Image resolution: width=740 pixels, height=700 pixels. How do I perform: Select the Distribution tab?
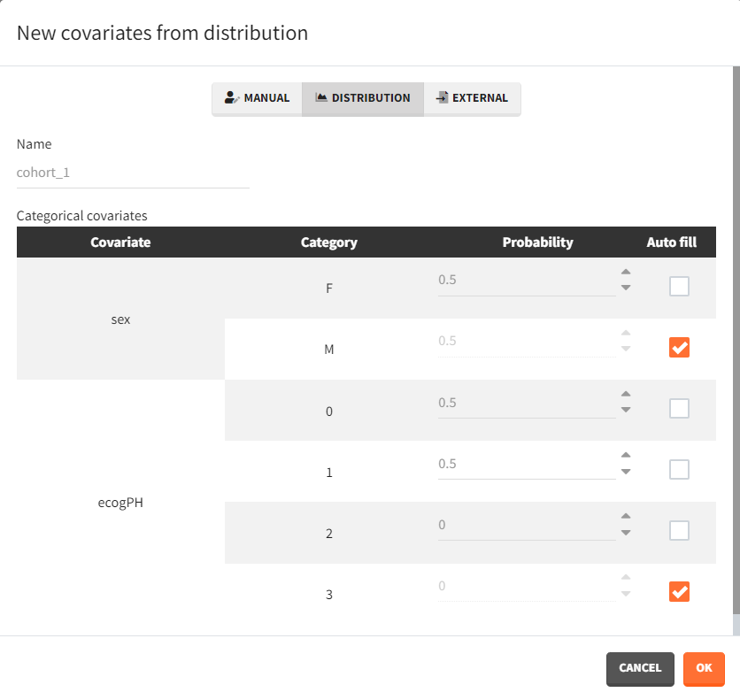coord(362,98)
